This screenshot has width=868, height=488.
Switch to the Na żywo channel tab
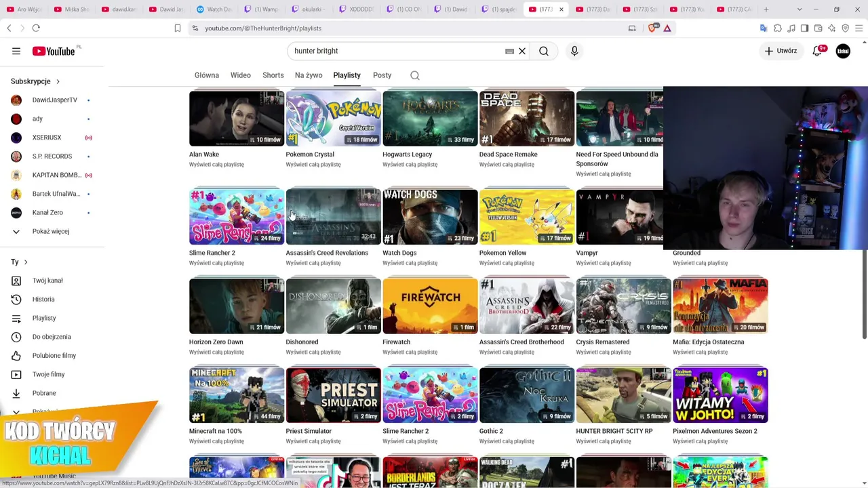click(309, 75)
